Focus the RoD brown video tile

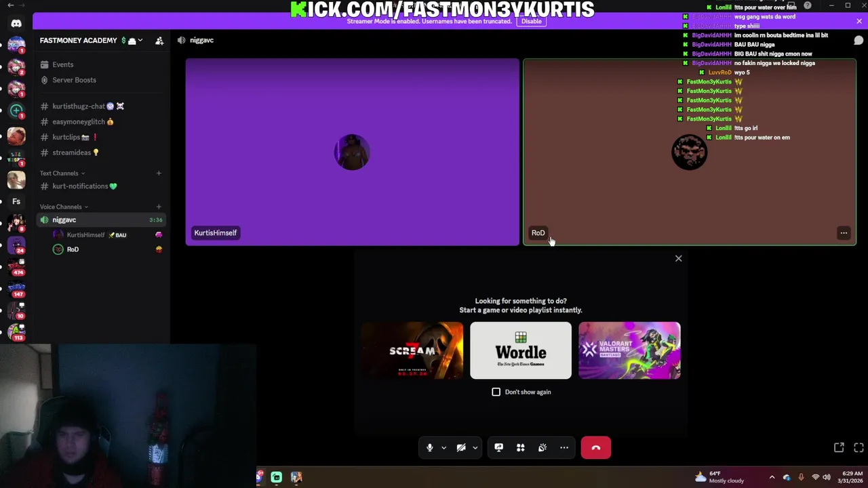(x=690, y=152)
